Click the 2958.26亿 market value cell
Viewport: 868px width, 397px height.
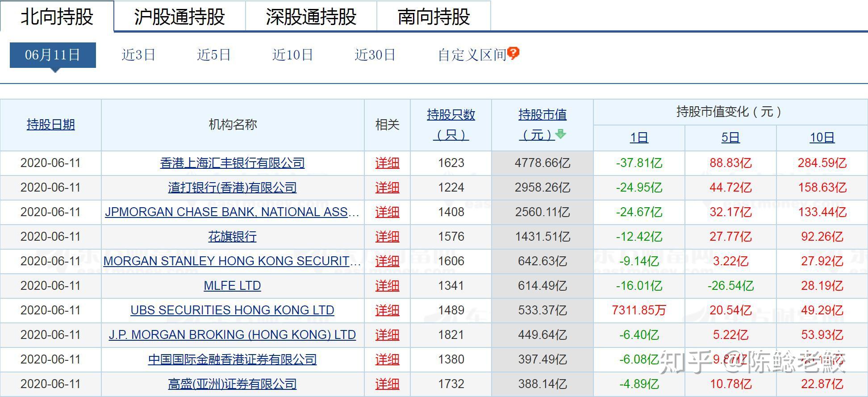pos(542,188)
